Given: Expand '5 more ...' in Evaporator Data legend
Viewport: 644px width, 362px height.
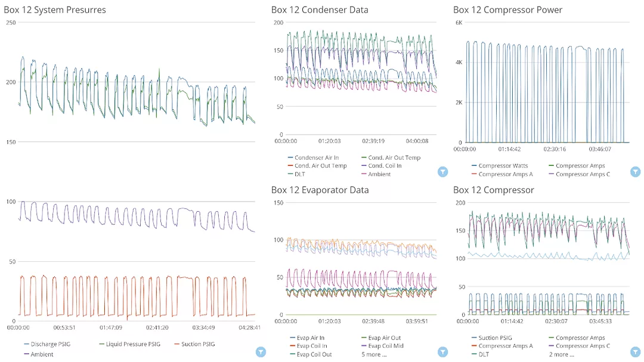Looking at the screenshot, I should click(x=374, y=354).
